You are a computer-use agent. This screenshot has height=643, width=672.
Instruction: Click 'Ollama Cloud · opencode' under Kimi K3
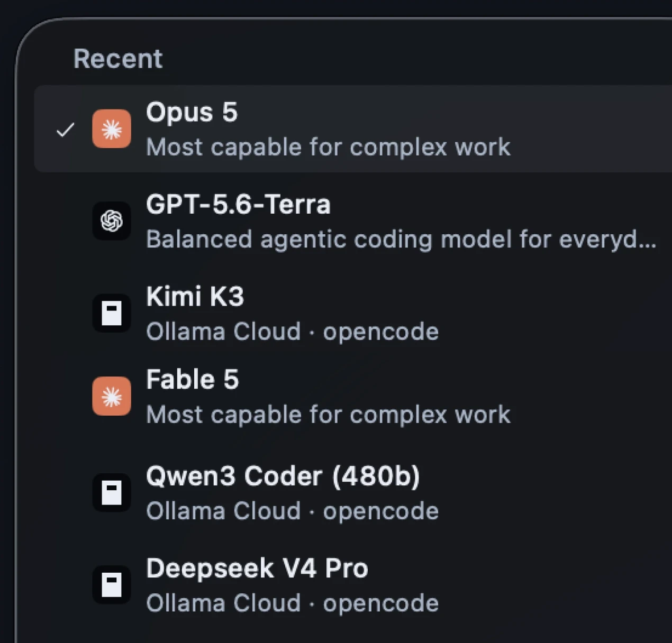pyautogui.click(x=292, y=332)
